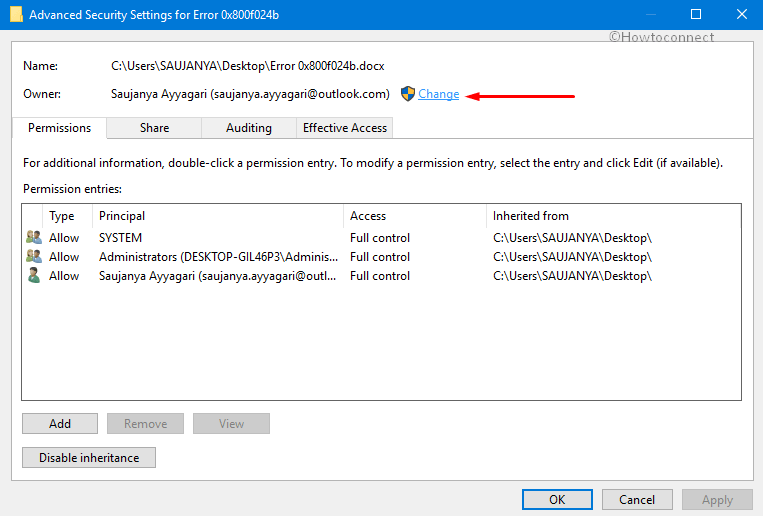Click Full control in the Saujanya Ayyagari row

(380, 276)
